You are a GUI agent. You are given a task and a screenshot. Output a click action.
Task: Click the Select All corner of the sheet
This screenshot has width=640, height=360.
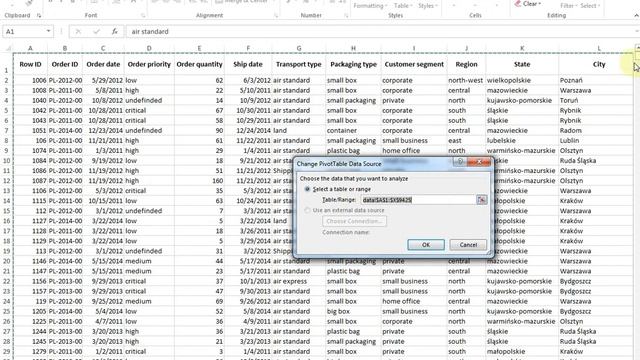click(x=7, y=48)
